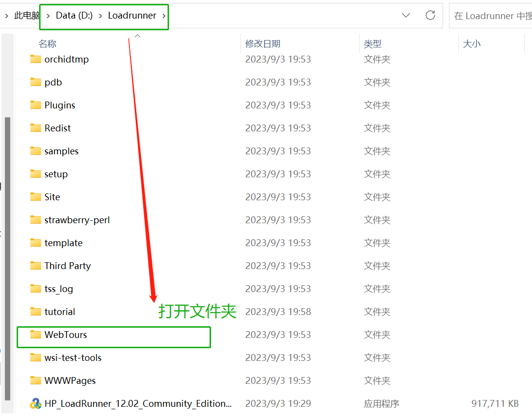Select the WebTours folder name
The image size is (532, 420).
(66, 335)
